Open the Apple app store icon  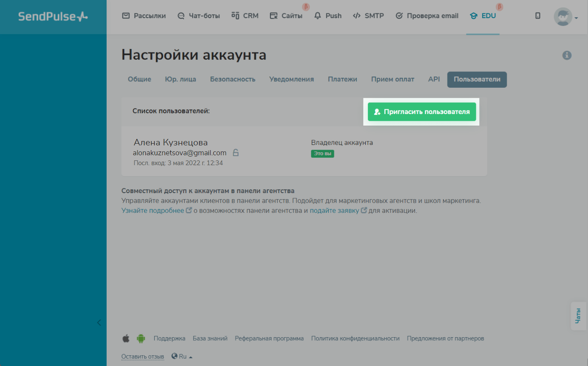[x=126, y=338]
